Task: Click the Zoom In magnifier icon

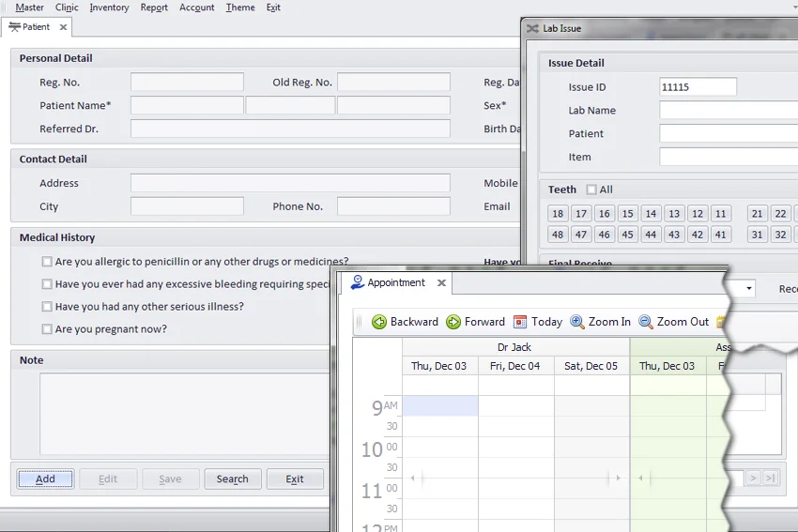Action: (577, 322)
